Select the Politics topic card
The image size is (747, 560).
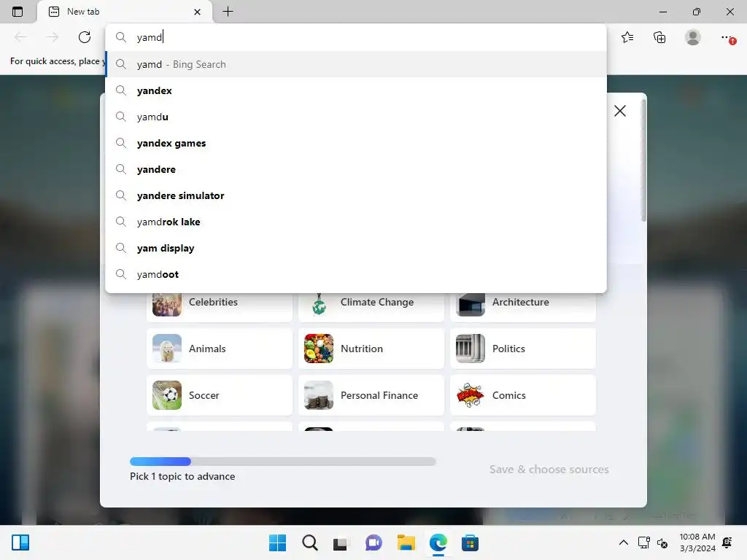pyautogui.click(x=523, y=349)
